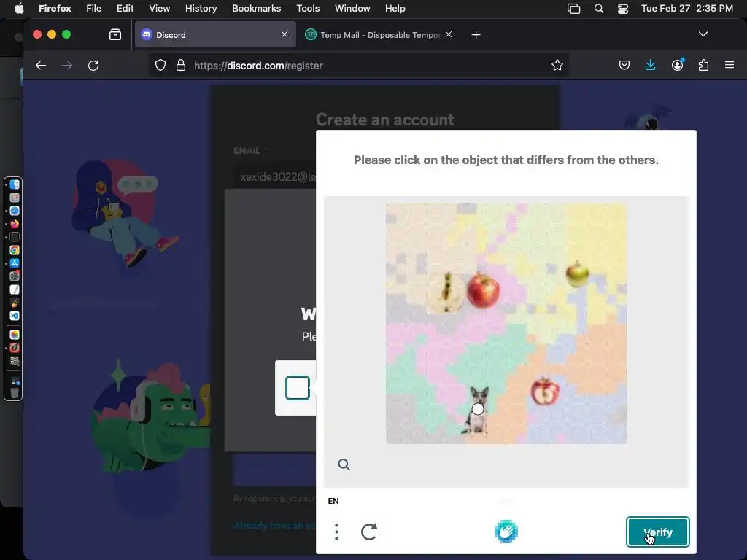Go back to the previous page
The width and height of the screenshot is (747, 560).
point(41,65)
